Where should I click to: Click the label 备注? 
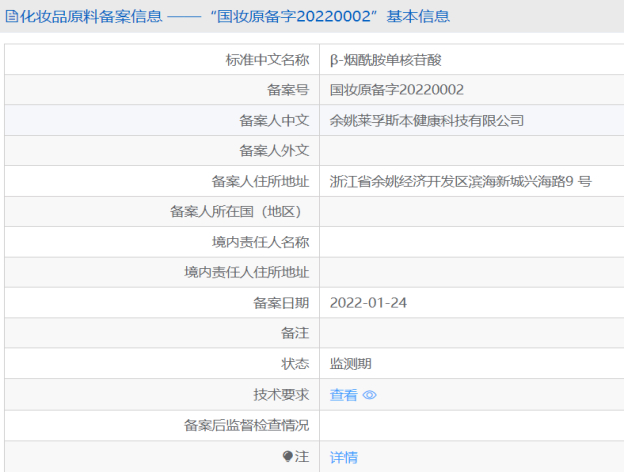(295, 333)
